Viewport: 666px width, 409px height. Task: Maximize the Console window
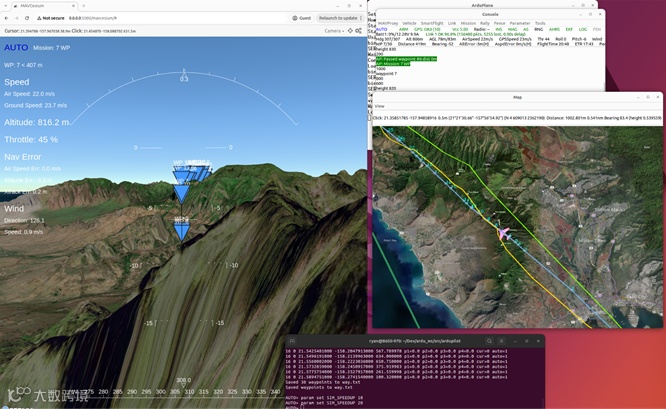590,14
